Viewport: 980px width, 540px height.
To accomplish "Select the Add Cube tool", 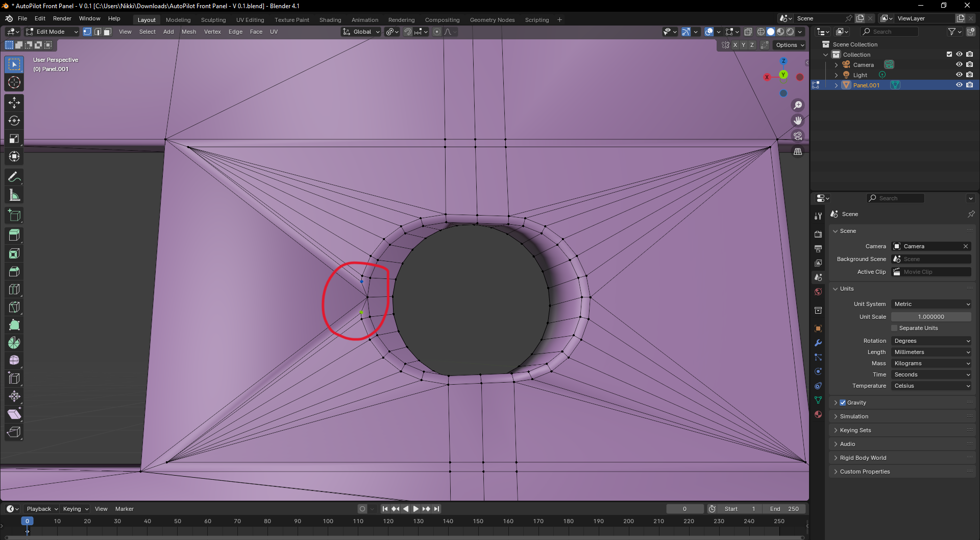I will (14, 216).
